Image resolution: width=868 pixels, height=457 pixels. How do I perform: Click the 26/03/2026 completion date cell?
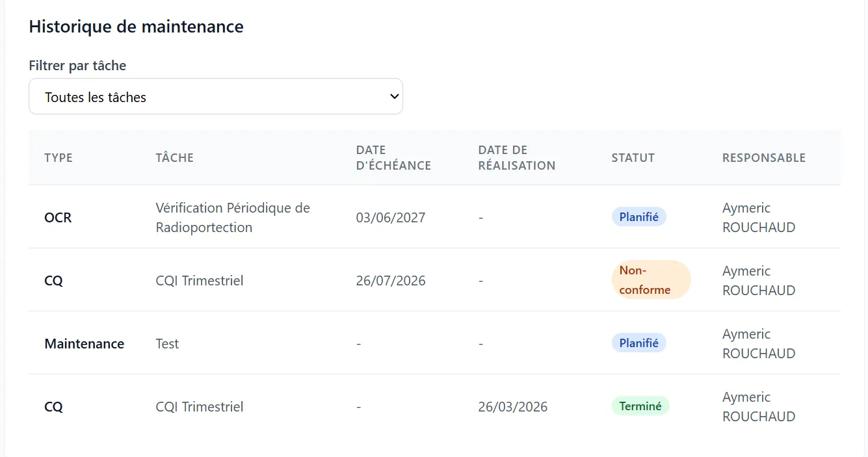click(513, 407)
